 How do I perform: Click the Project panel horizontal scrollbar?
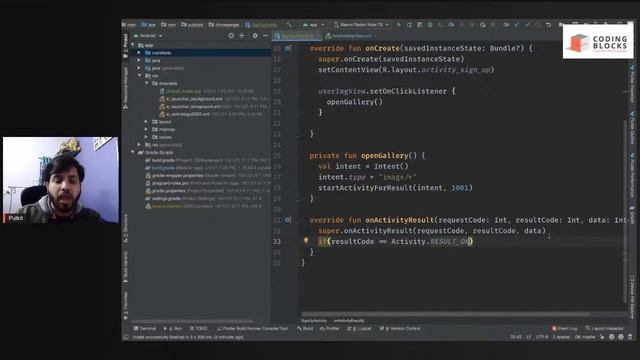coord(192,321)
